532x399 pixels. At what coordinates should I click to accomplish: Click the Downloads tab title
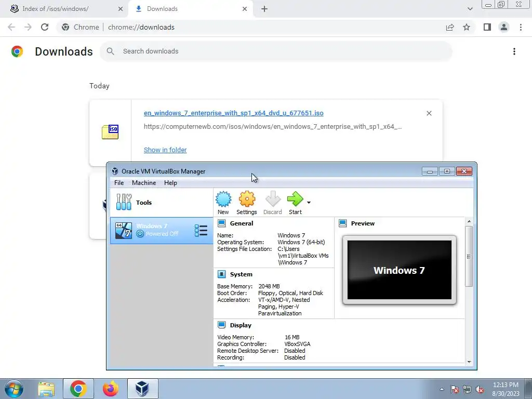(x=162, y=9)
